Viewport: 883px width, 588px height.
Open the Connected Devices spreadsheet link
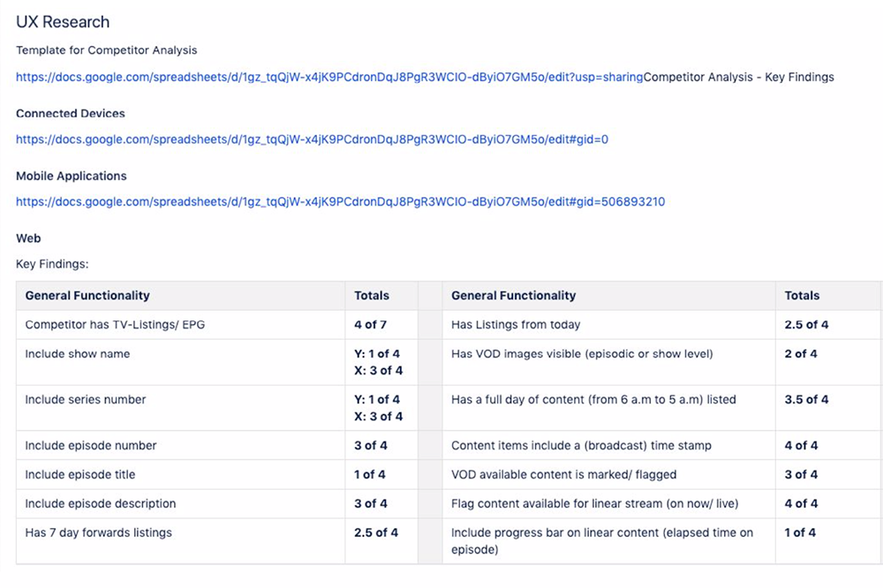click(312, 139)
